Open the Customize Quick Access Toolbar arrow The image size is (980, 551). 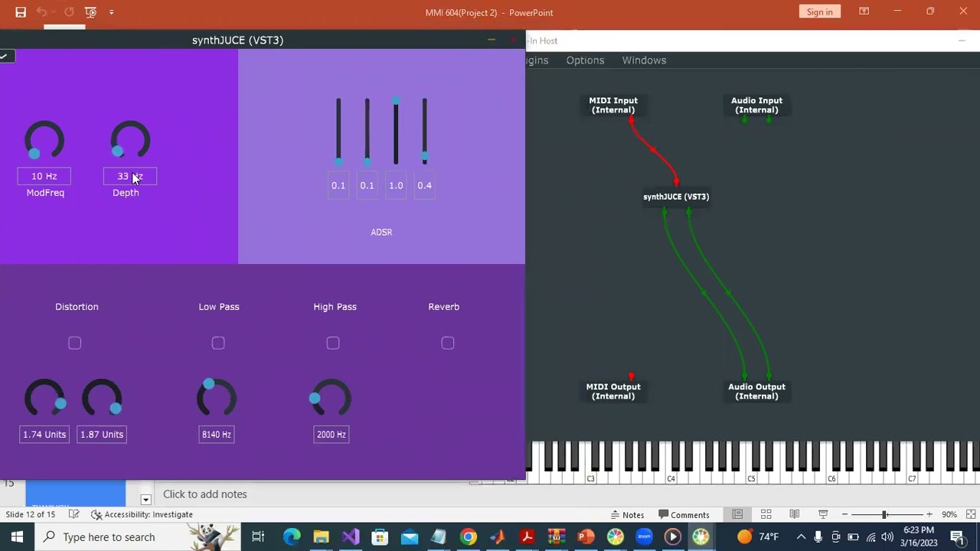click(x=112, y=12)
